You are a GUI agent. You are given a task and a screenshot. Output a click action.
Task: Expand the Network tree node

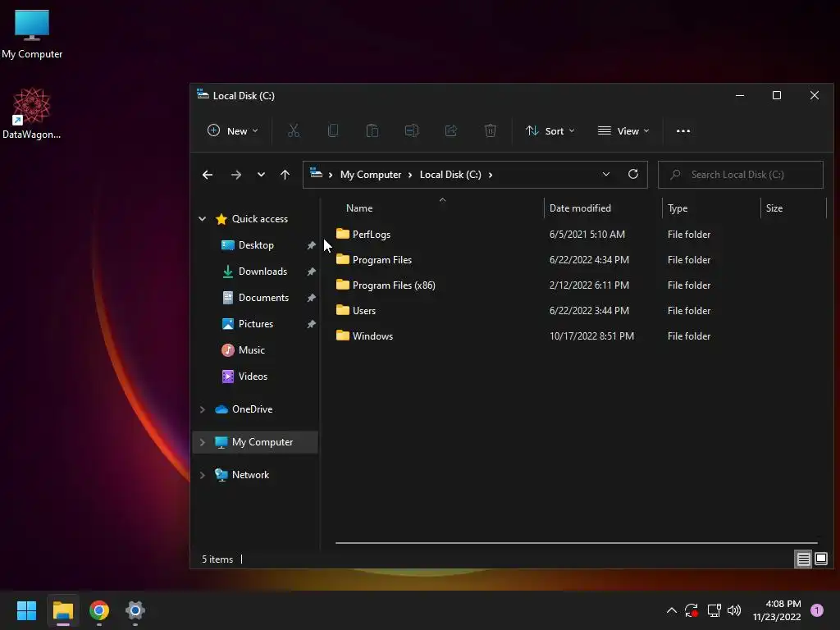pos(203,475)
